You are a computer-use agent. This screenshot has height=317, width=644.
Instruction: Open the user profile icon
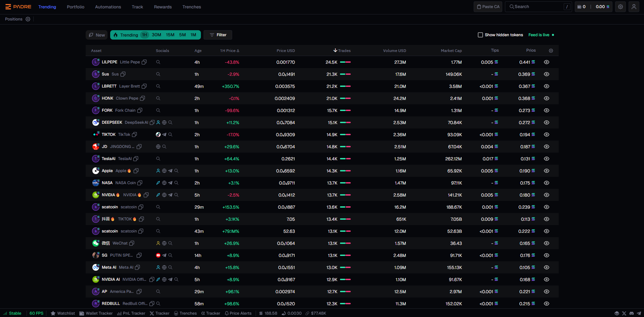click(x=634, y=7)
